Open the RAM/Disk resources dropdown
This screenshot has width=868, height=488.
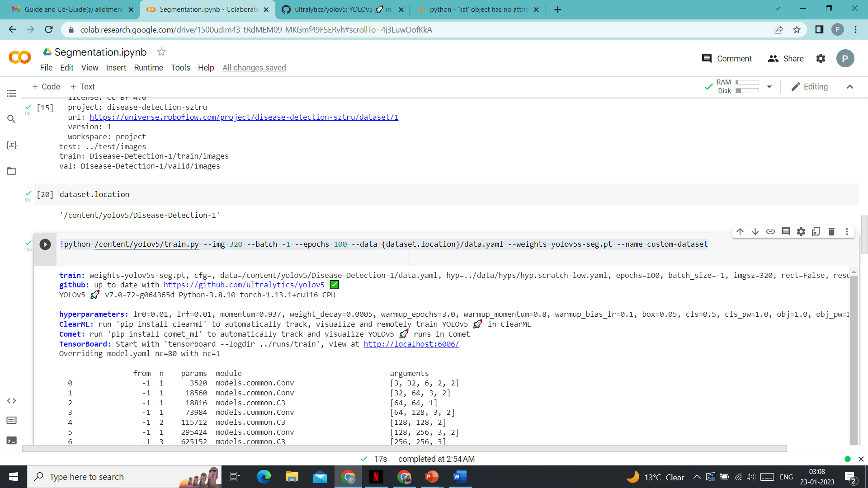[x=769, y=86]
